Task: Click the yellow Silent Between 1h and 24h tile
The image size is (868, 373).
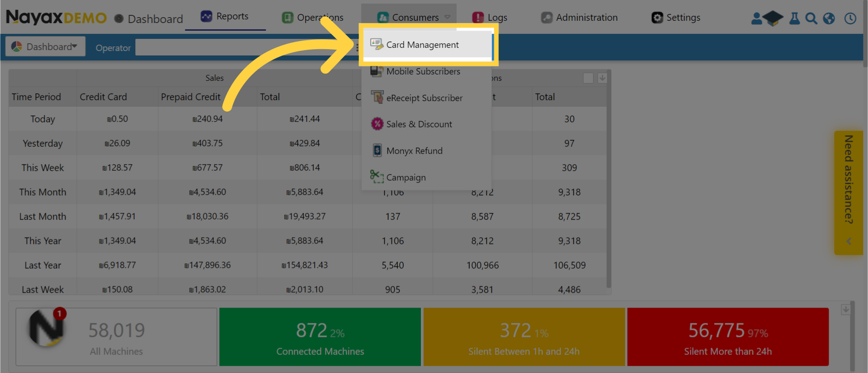Action: pos(524,337)
